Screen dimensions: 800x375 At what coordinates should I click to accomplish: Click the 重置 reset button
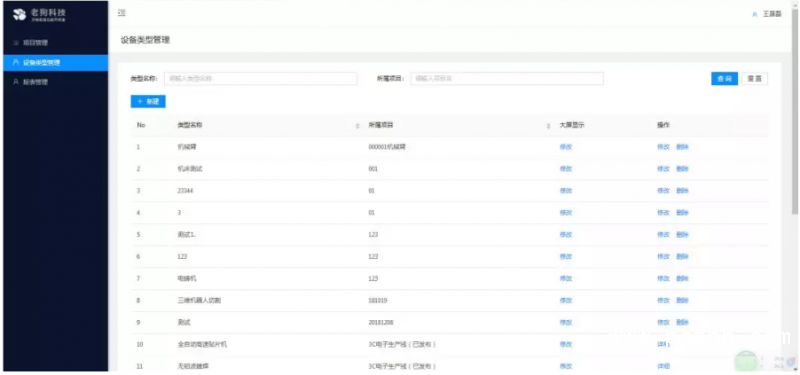point(755,79)
